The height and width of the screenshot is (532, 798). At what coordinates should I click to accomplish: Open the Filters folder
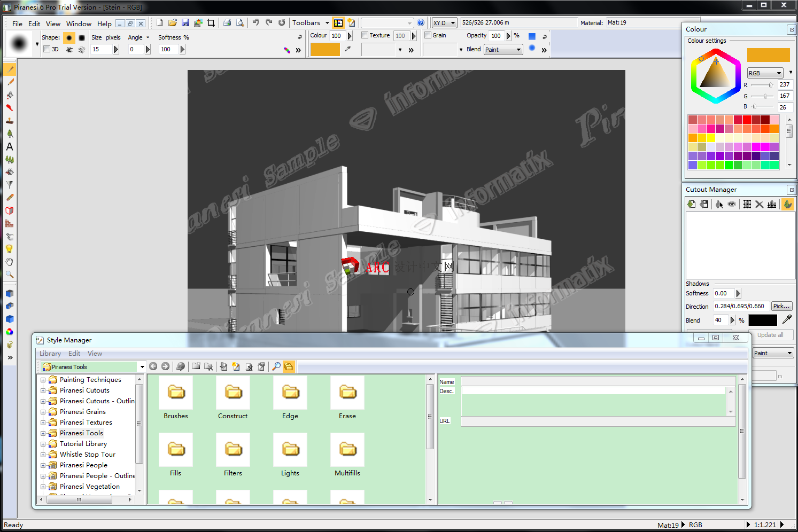point(233,456)
